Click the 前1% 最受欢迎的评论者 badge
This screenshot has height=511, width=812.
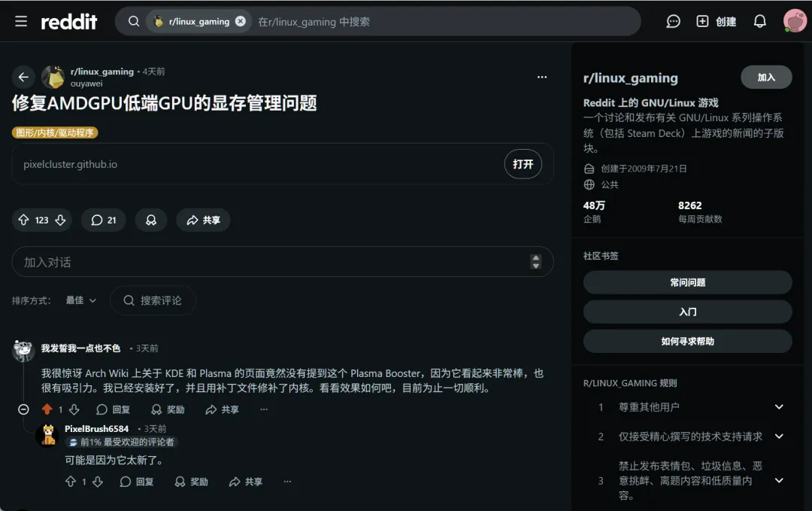122,442
